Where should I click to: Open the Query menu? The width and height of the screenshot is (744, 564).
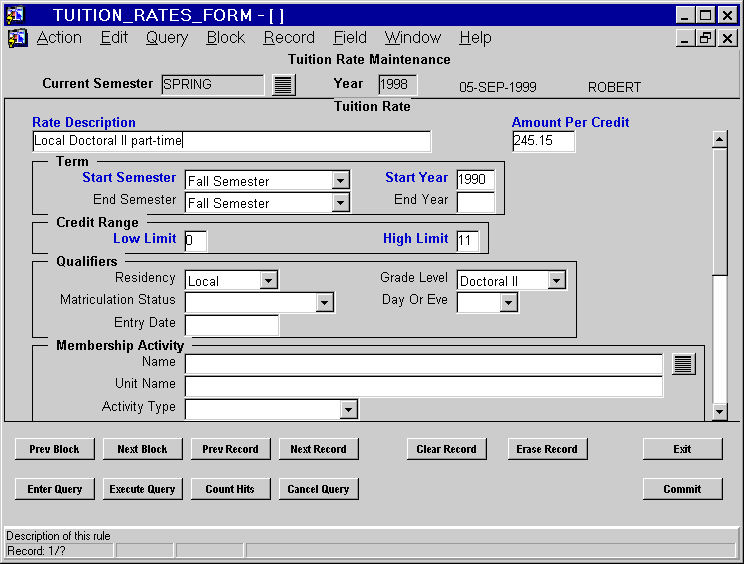tap(167, 37)
